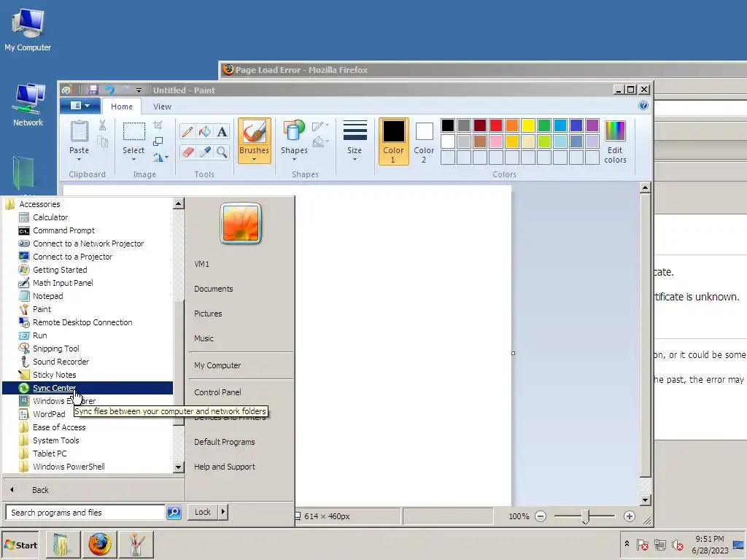Switch to the Home ribbon tab
The height and width of the screenshot is (560, 747).
click(122, 106)
